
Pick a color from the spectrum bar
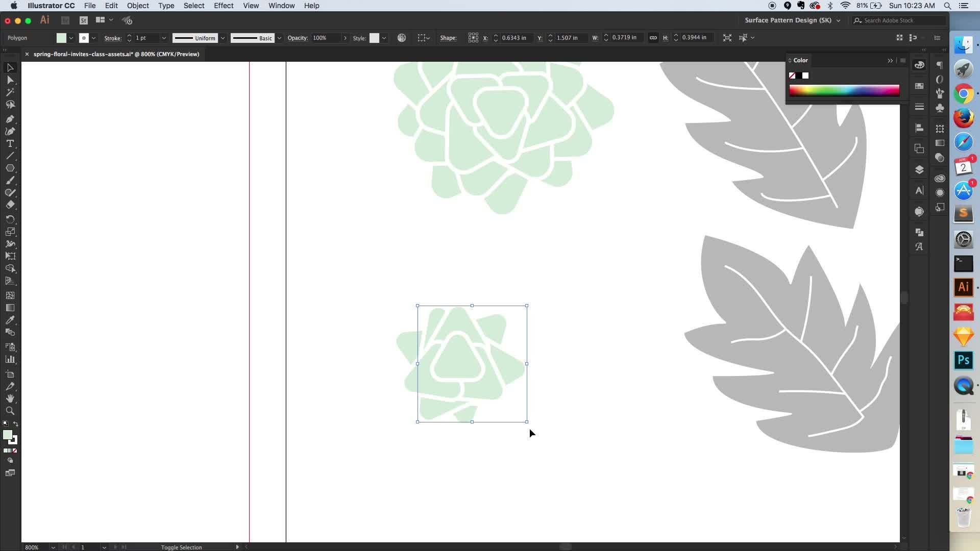tap(844, 91)
